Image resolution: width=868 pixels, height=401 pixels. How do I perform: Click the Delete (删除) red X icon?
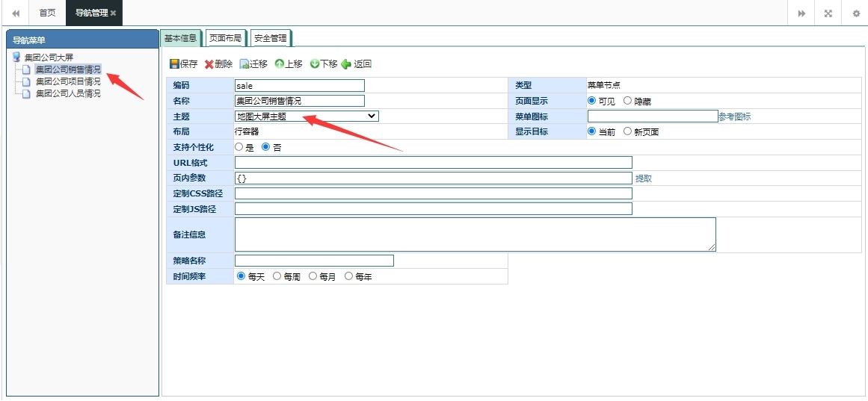(209, 64)
